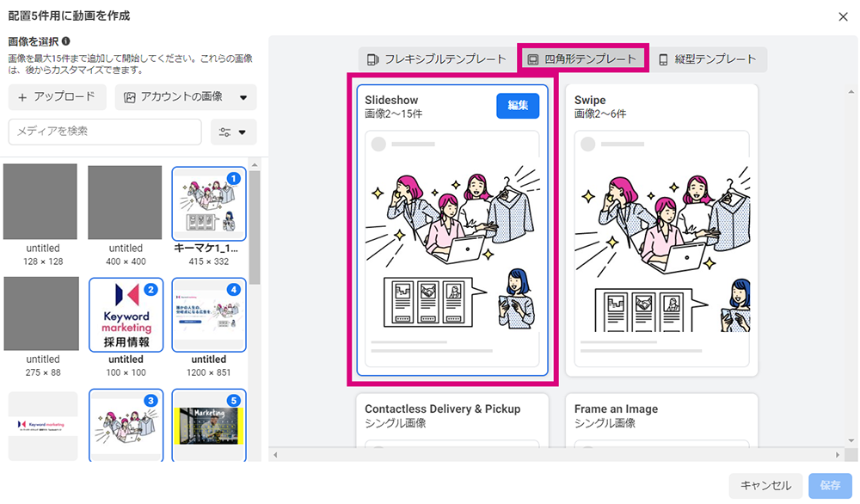Click the info icon next to 画像を選択

coord(66,41)
